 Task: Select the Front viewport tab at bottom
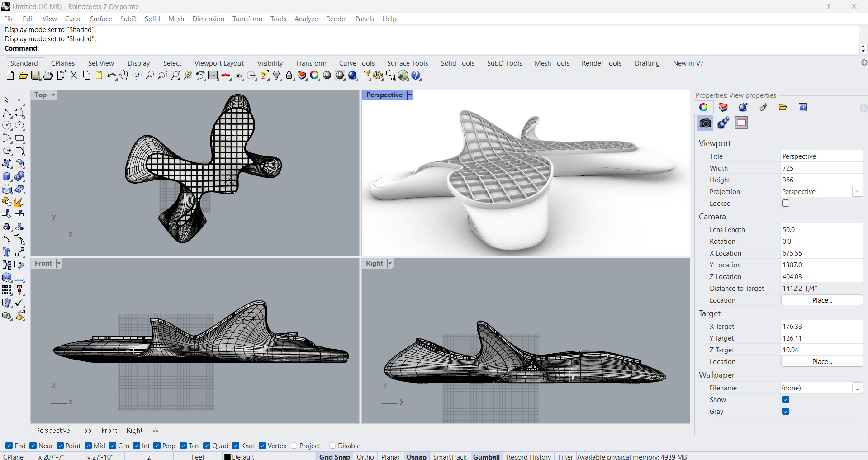coord(109,431)
